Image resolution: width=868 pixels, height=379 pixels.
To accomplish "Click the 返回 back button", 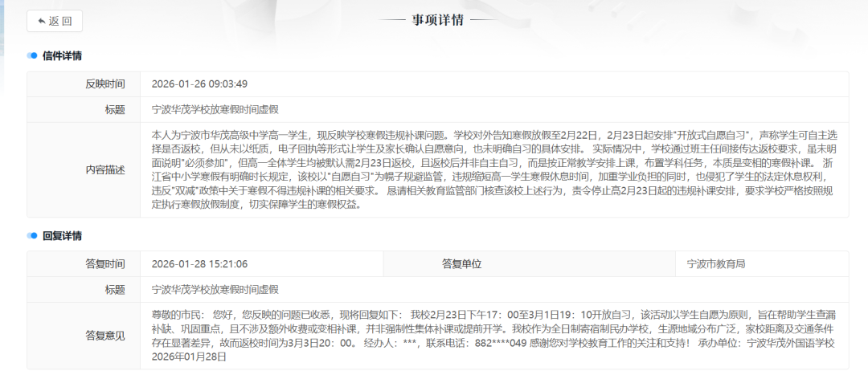I will tap(55, 21).
